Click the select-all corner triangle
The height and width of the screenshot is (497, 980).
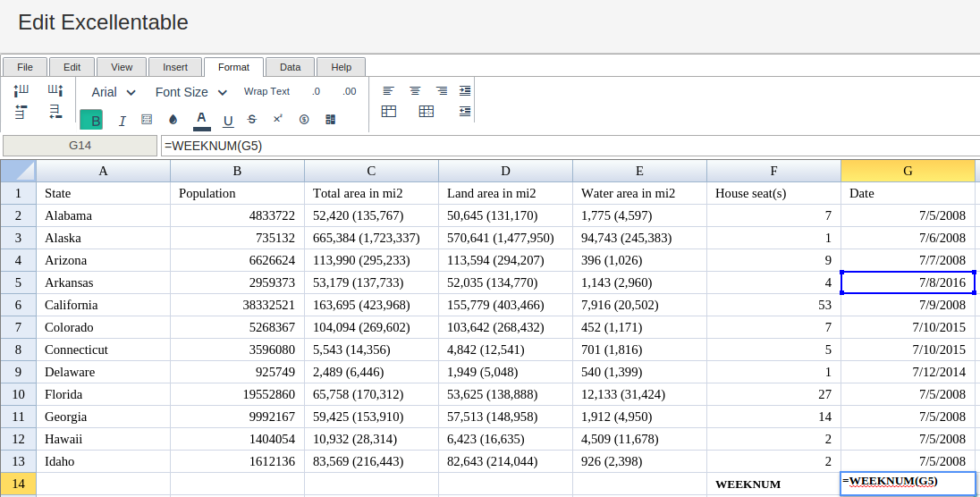(18, 171)
